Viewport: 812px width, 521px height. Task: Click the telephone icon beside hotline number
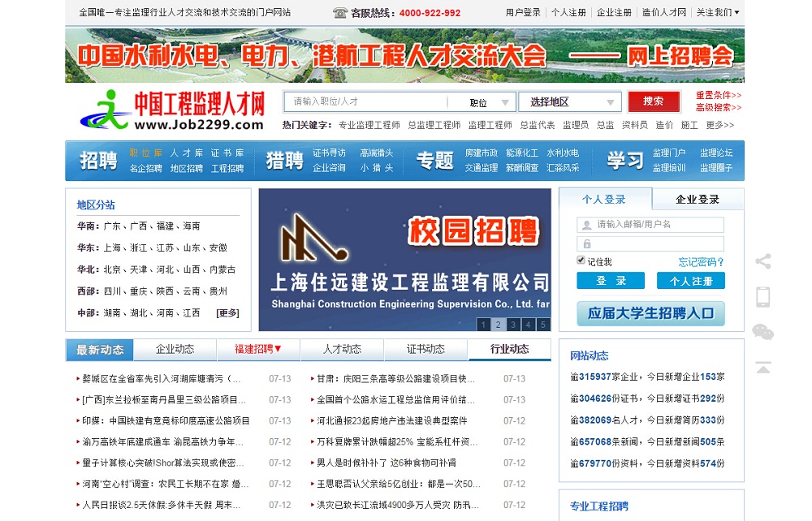(x=339, y=13)
